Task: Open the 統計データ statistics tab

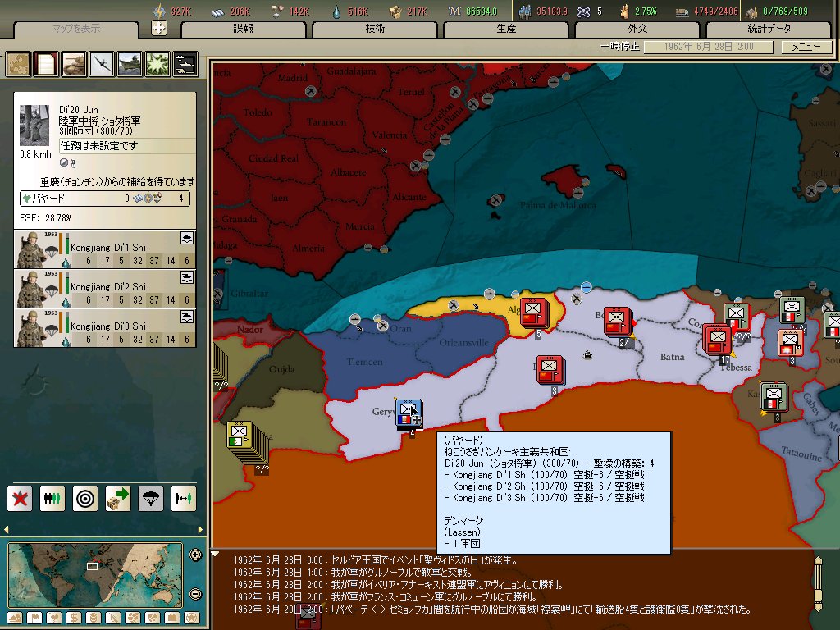Action: point(769,29)
